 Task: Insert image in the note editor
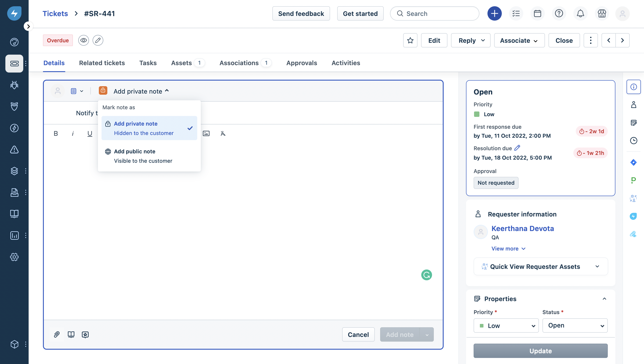pyautogui.click(x=206, y=134)
